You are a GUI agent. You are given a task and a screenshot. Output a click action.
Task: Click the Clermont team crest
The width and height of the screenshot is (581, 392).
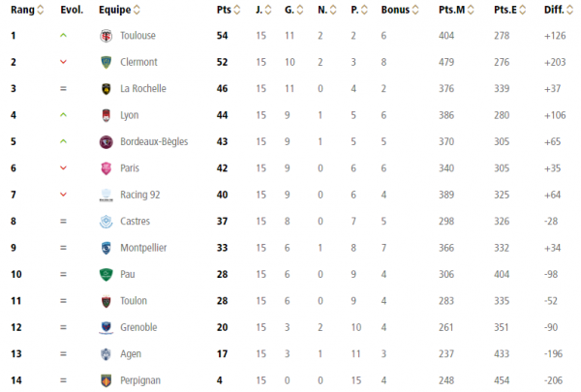click(106, 62)
